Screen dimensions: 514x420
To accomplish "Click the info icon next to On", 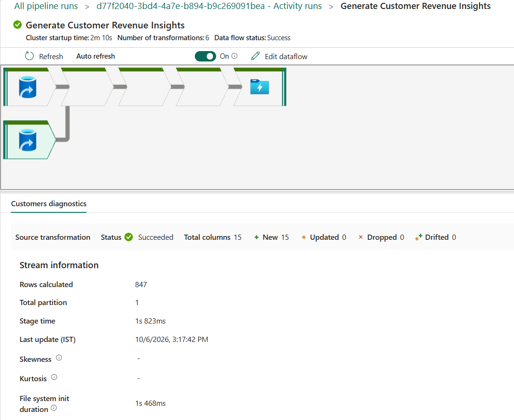I will 235,56.
